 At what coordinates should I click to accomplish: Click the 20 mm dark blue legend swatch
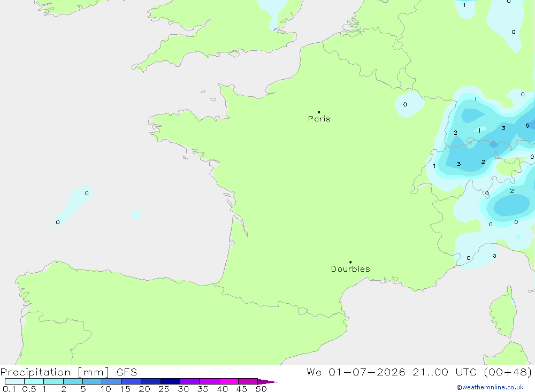[150, 381]
